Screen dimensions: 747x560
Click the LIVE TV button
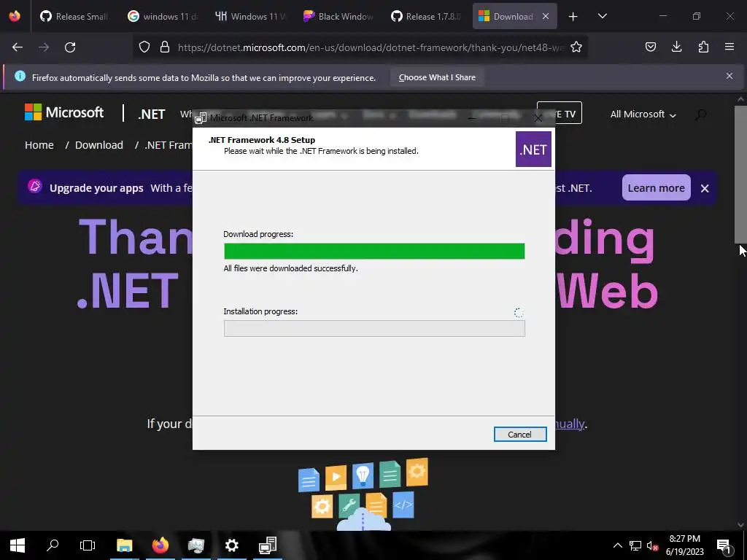(559, 113)
